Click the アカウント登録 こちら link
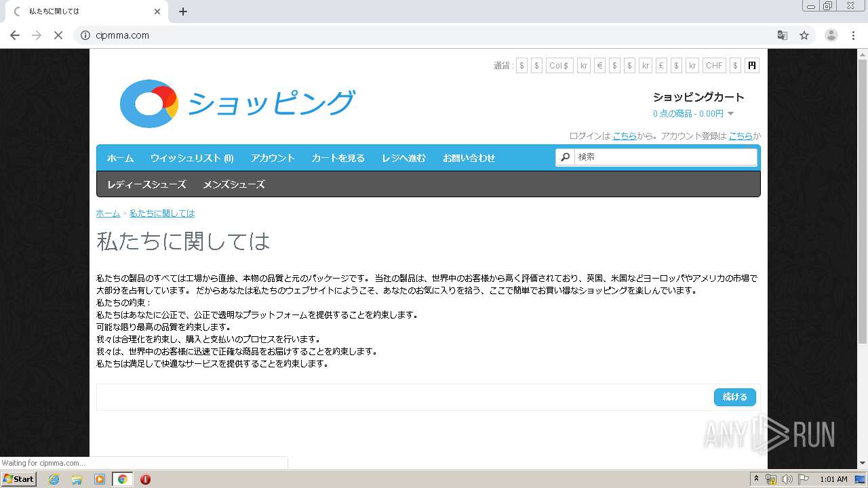The image size is (868, 488). click(x=741, y=136)
